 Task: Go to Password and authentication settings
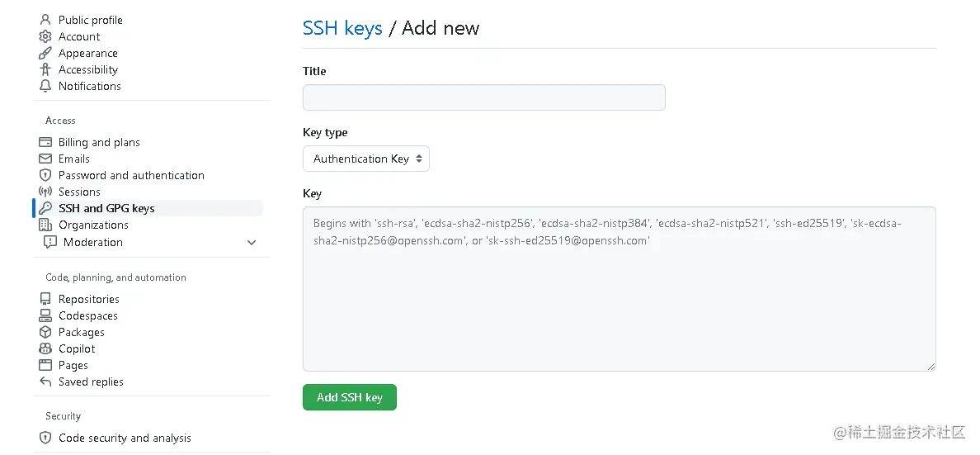tap(131, 175)
